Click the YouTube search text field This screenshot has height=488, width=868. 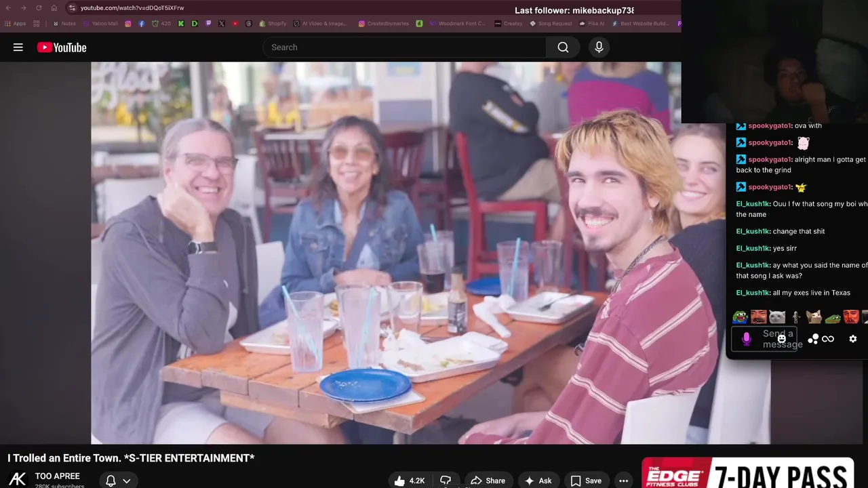[x=404, y=47]
